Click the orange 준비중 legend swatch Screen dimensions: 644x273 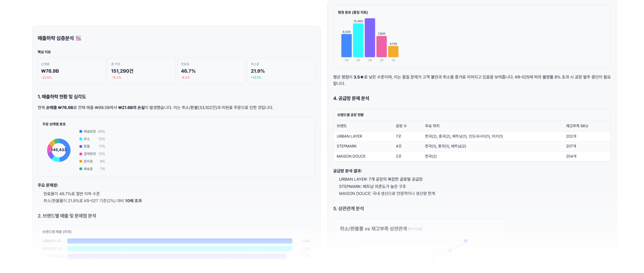click(x=81, y=161)
